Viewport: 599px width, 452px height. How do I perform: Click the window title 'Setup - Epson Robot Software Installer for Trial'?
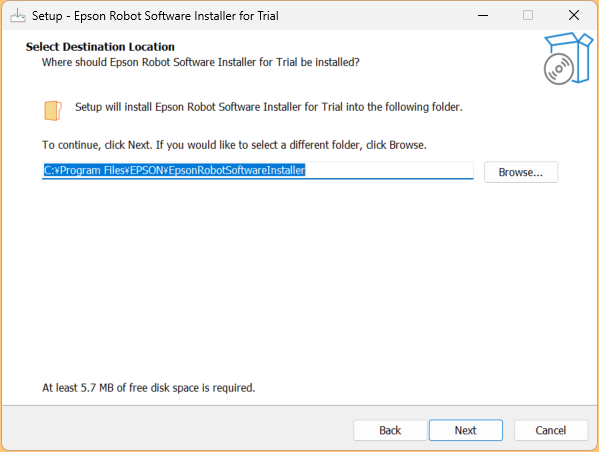[155, 16]
